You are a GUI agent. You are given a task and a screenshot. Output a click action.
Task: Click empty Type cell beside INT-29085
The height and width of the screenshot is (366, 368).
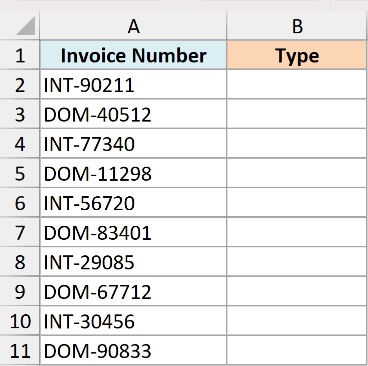coord(297,262)
